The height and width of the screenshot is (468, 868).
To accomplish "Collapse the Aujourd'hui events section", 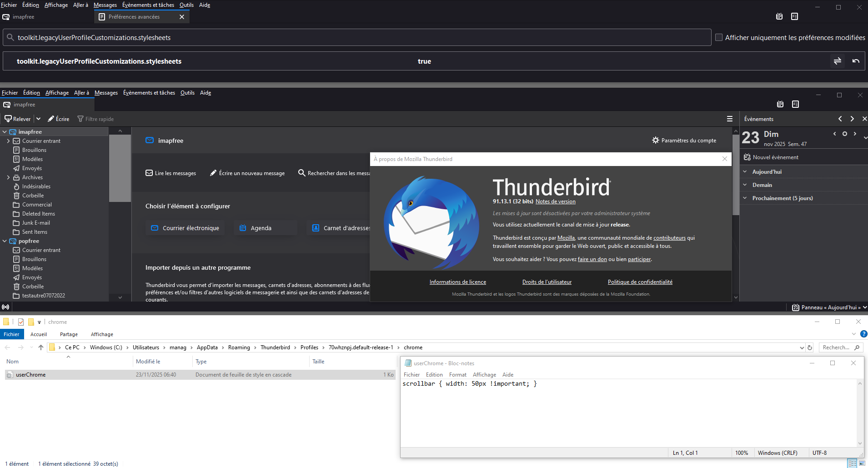I will (x=745, y=172).
